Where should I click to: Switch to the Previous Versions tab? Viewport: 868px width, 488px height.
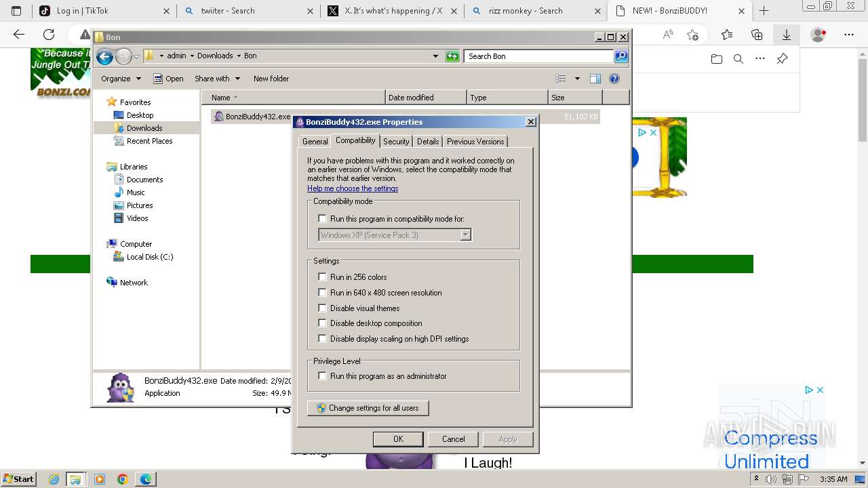click(475, 142)
